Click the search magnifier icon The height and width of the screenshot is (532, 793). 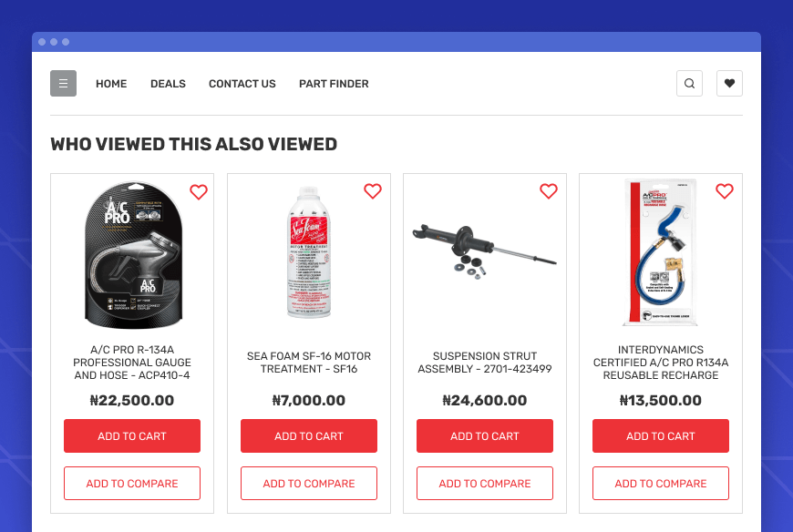pyautogui.click(x=689, y=84)
